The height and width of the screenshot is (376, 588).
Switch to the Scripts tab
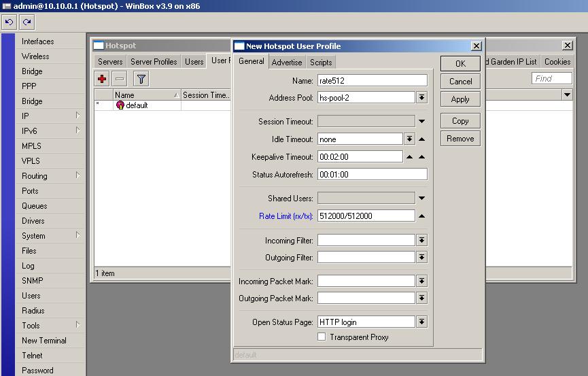(321, 63)
